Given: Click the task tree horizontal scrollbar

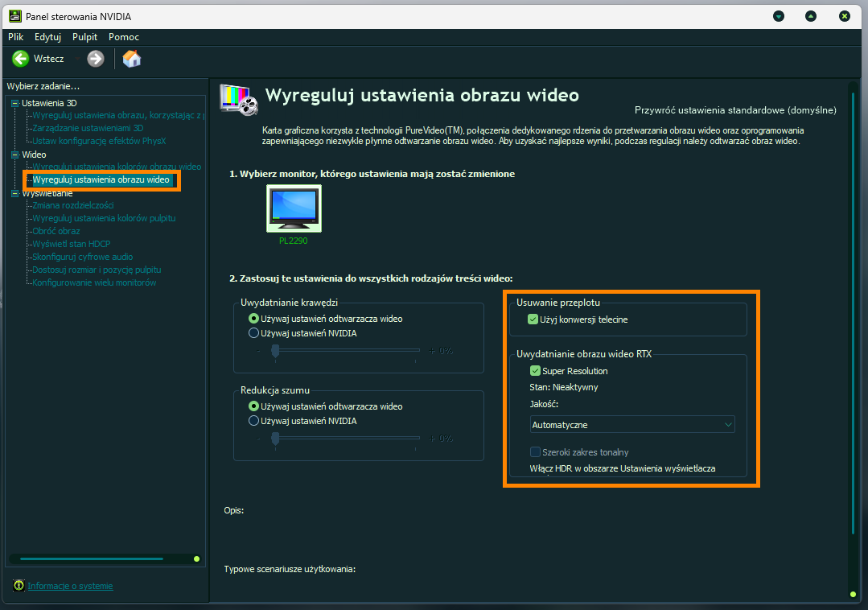Looking at the screenshot, I should [92, 559].
